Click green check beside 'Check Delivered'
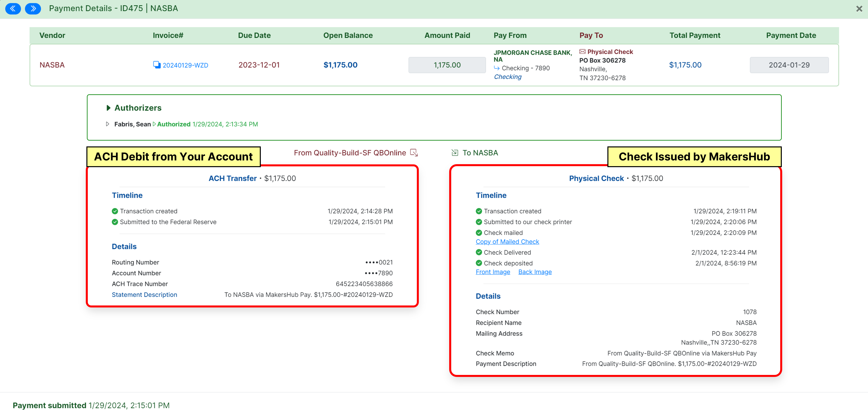The image size is (868, 414). pyautogui.click(x=479, y=252)
